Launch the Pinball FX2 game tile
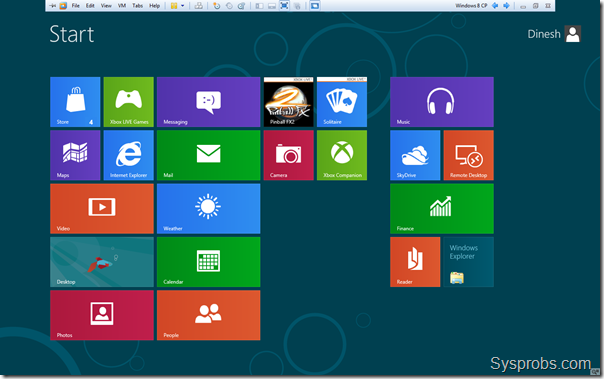Image resolution: width=604 pixels, height=379 pixels. point(289,102)
